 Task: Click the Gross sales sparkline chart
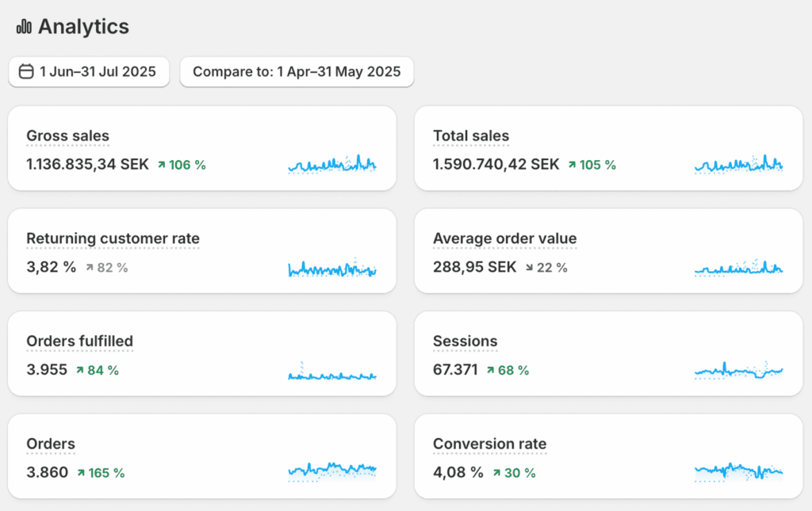[x=332, y=164]
